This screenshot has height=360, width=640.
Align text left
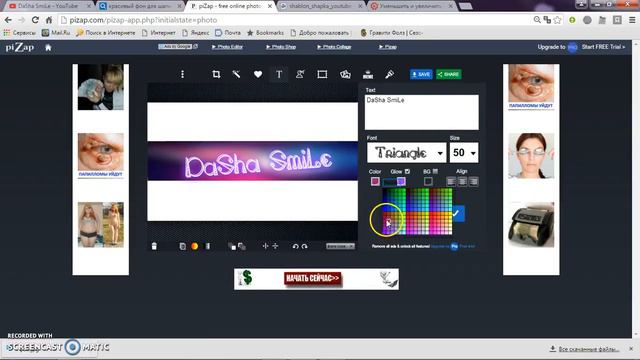click(451, 181)
